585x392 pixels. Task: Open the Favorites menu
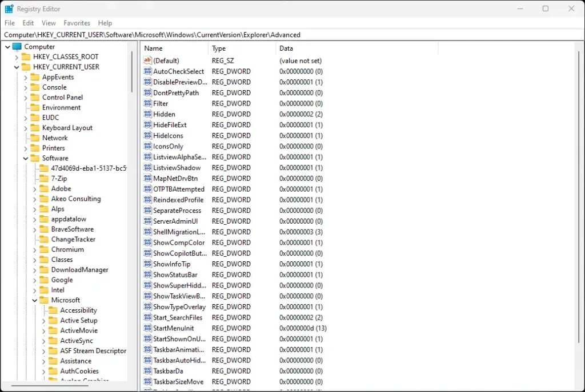(77, 23)
